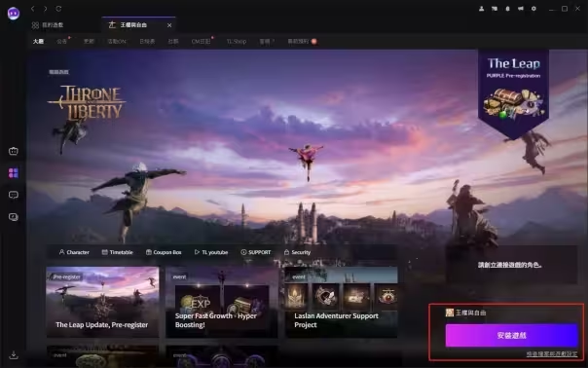Open the game controller icon in sidebar
This screenshot has width=588, height=368.
click(14, 151)
